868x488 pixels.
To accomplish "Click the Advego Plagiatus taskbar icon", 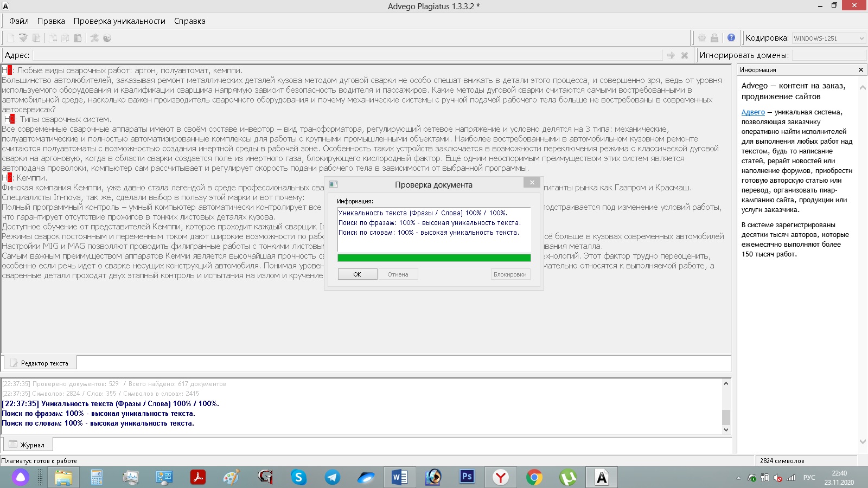I will tap(602, 477).
